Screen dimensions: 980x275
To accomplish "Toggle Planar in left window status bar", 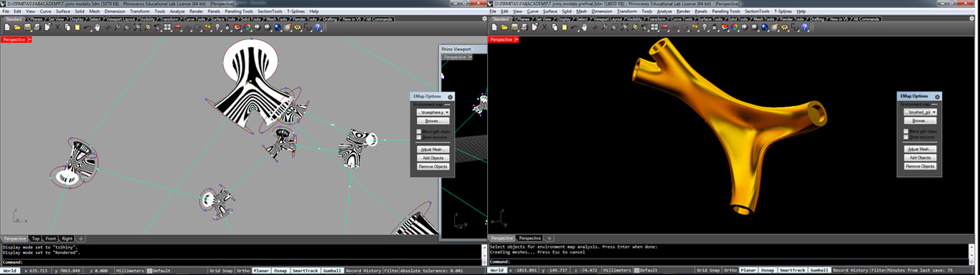I will (x=261, y=271).
